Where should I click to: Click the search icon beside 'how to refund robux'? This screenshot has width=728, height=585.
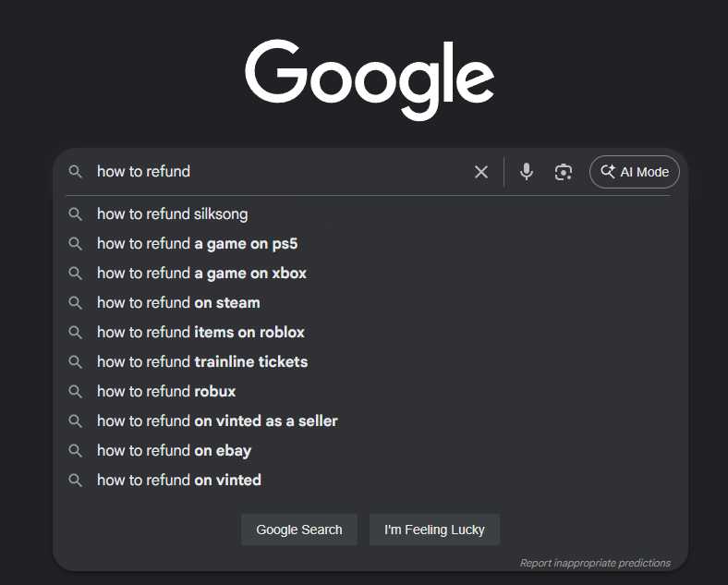pyautogui.click(x=75, y=392)
